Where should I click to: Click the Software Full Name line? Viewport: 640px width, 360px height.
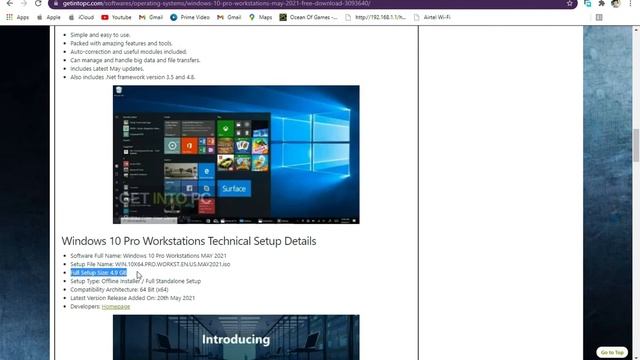tap(148, 256)
